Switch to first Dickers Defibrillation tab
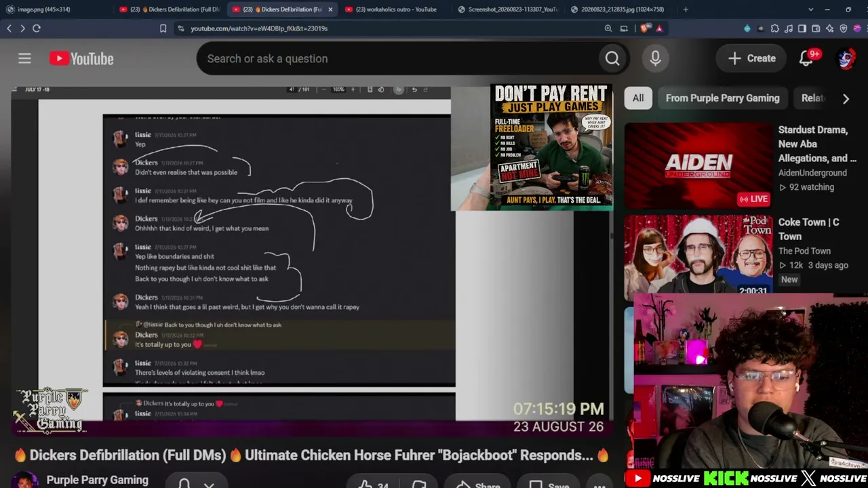Screen dimensions: 868x488 pos(170,9)
